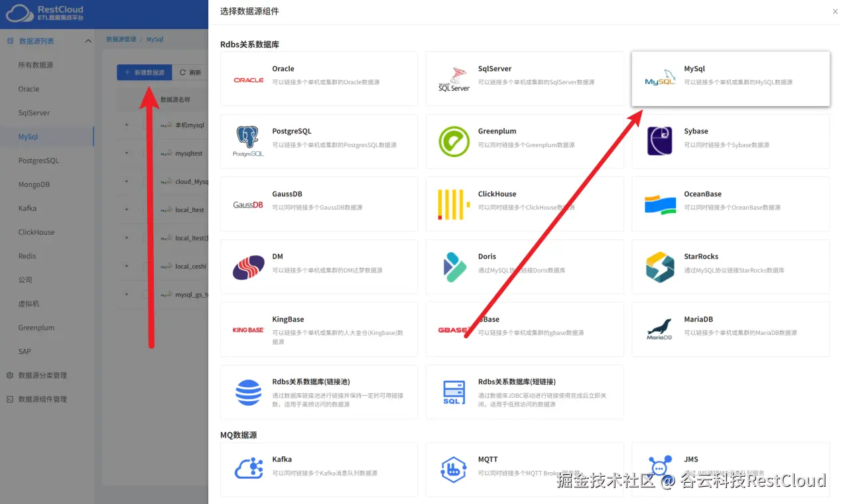Select the Rdbs short link SQL icon

tap(454, 393)
